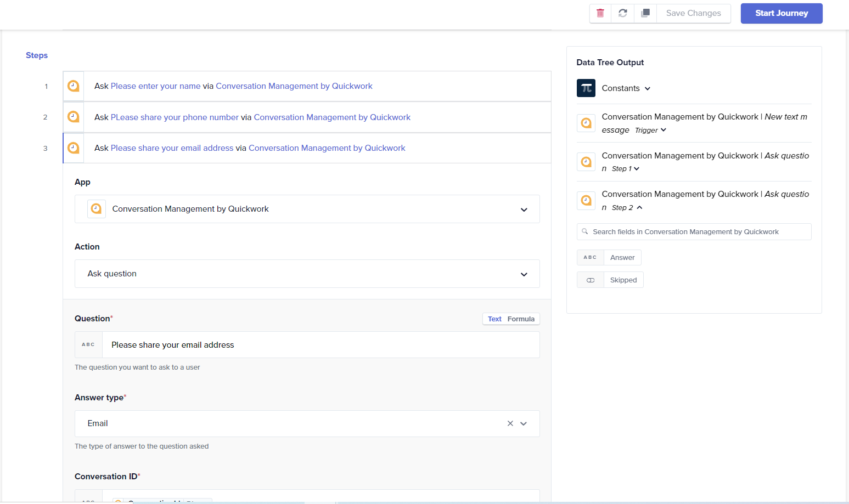Open the App dropdown
Screen dimensions: 849x504
(x=307, y=209)
